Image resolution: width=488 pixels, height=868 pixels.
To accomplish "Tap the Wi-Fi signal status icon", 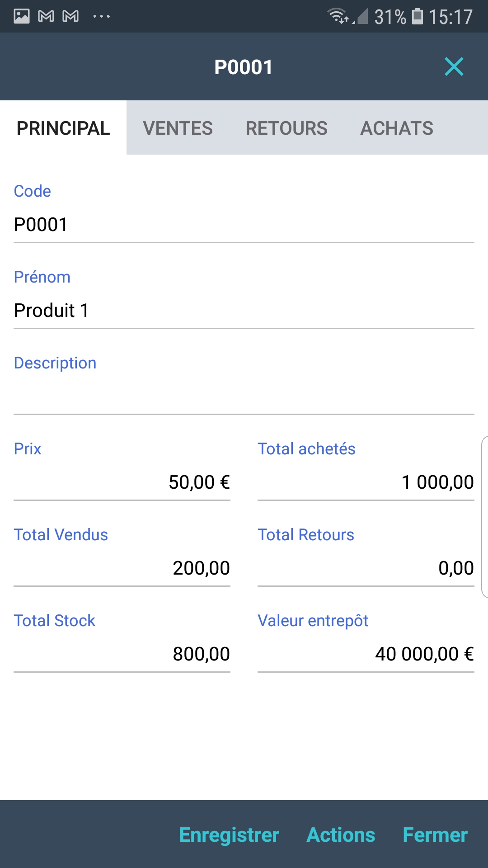I will pyautogui.click(x=337, y=16).
